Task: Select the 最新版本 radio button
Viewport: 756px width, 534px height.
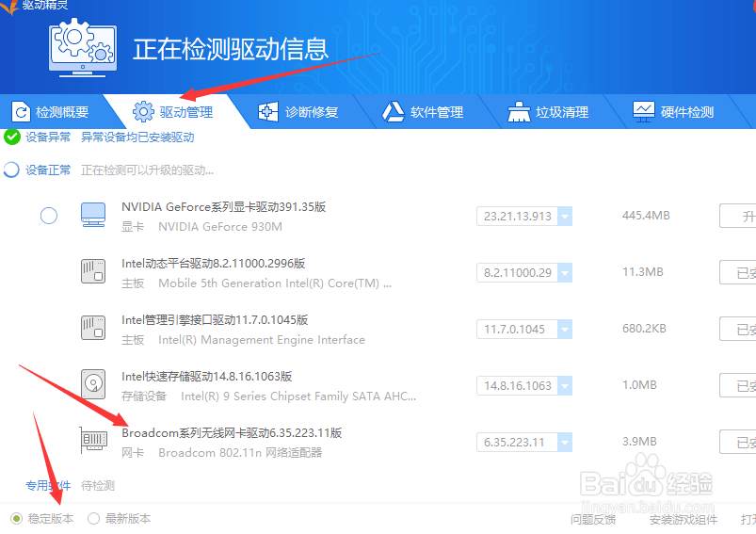Action: click(x=93, y=519)
